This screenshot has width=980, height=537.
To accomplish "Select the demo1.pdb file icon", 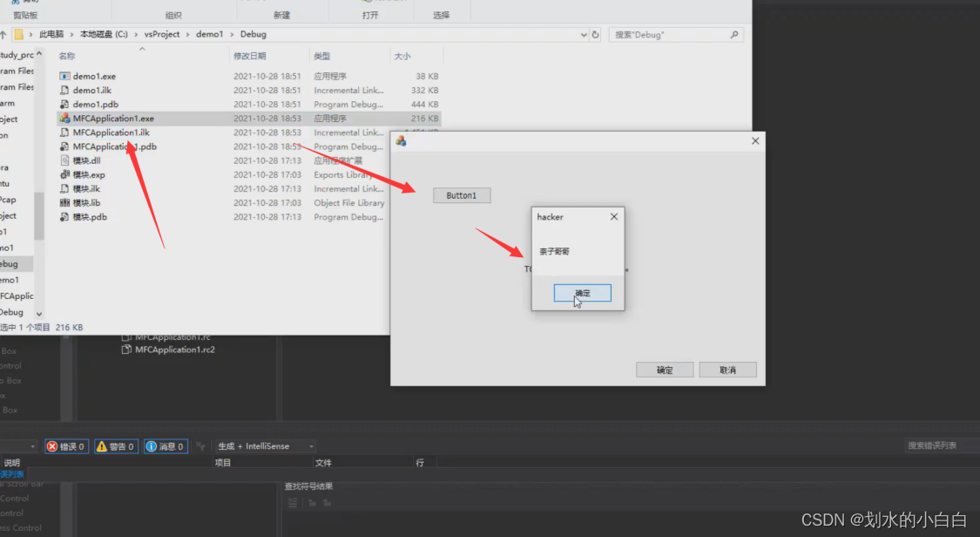I will click(x=64, y=105).
